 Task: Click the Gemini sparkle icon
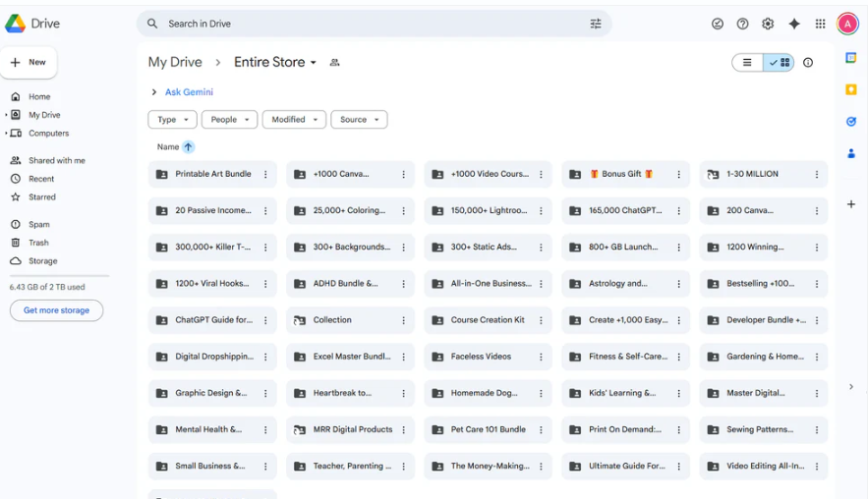pos(794,24)
